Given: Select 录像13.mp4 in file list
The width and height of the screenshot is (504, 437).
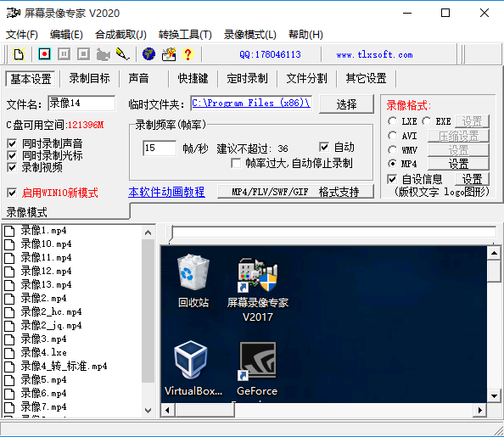Looking at the screenshot, I should tap(46, 284).
